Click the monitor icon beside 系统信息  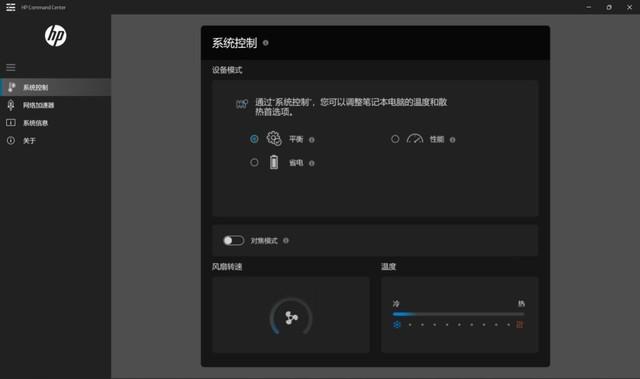tap(11, 123)
